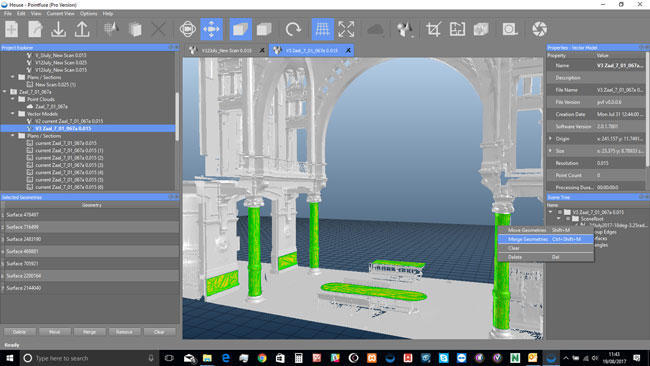Choose Clear in context menu
650x366 pixels.
(x=545, y=248)
